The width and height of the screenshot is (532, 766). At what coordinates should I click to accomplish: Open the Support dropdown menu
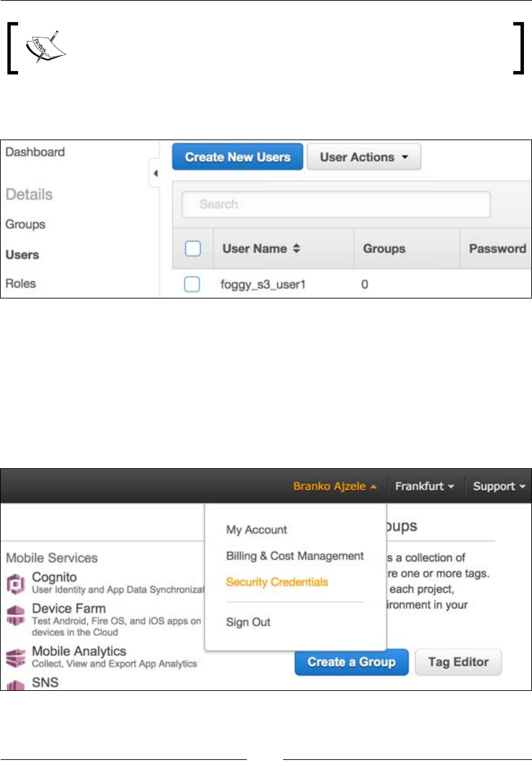click(498, 486)
